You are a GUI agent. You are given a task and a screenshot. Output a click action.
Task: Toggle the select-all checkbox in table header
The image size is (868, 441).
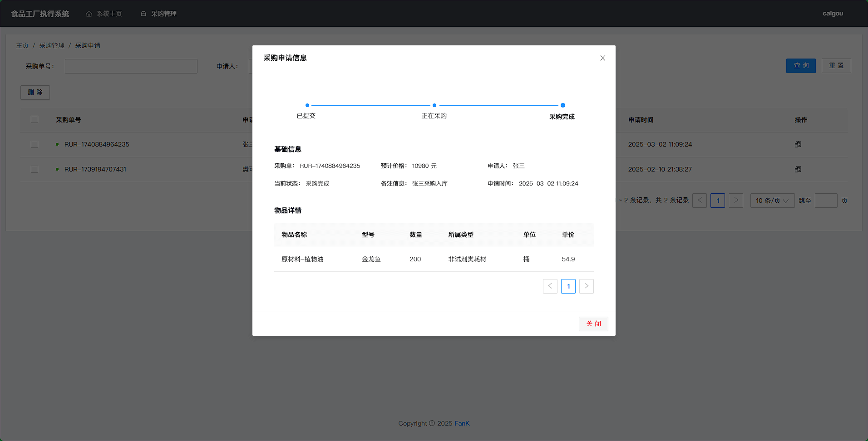point(35,119)
